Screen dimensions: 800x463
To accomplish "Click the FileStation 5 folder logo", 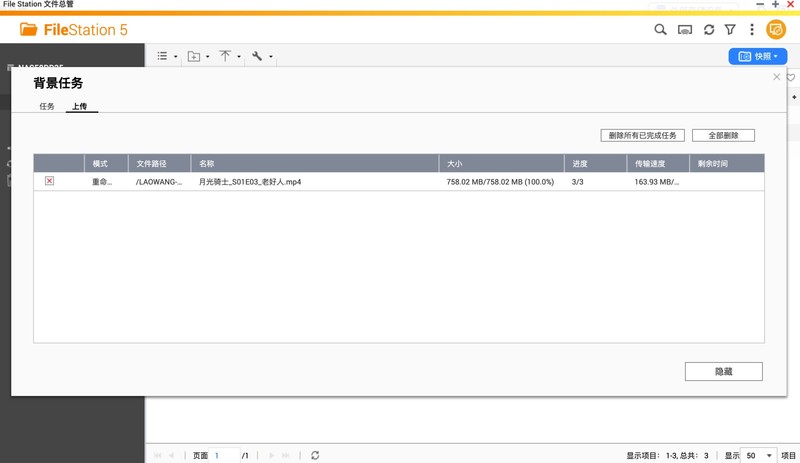I will pyautogui.click(x=29, y=30).
